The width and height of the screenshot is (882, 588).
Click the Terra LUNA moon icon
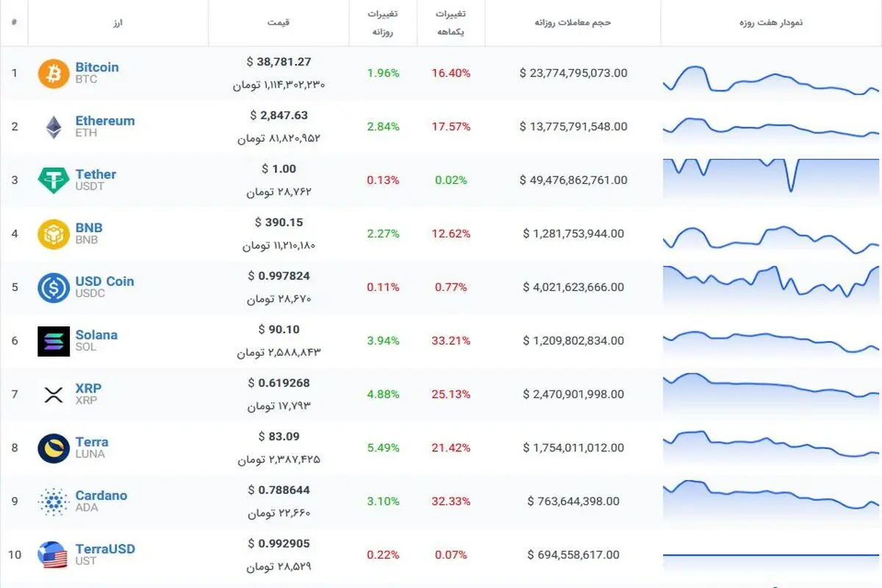[54, 448]
